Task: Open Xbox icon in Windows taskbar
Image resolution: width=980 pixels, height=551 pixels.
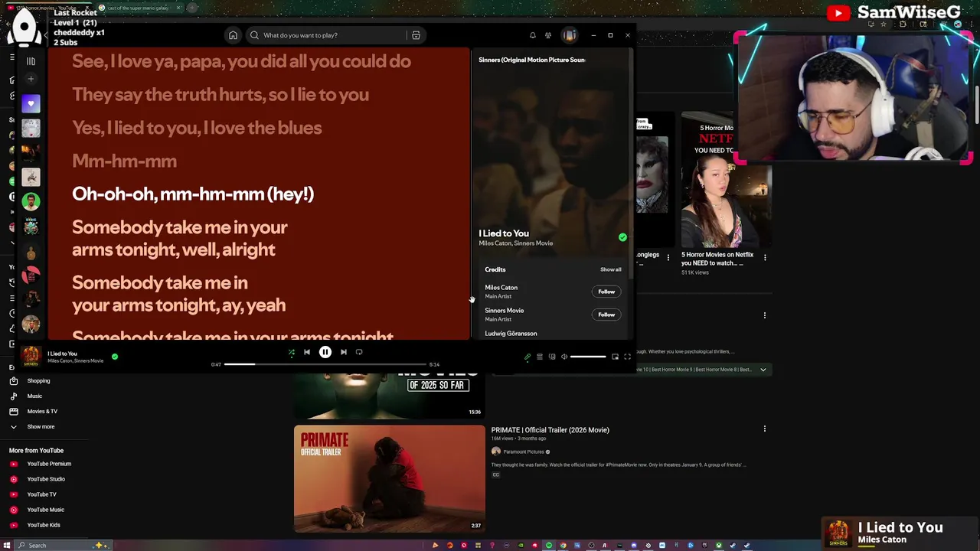Action: click(x=719, y=546)
